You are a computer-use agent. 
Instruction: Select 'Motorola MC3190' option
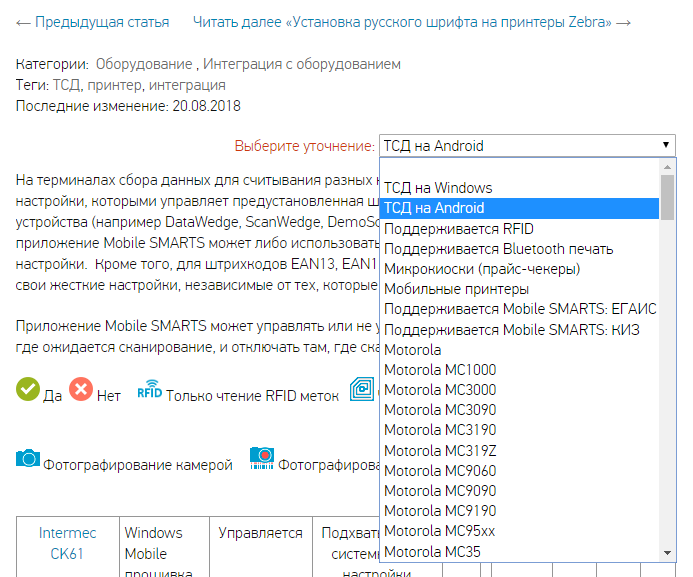coord(519,430)
